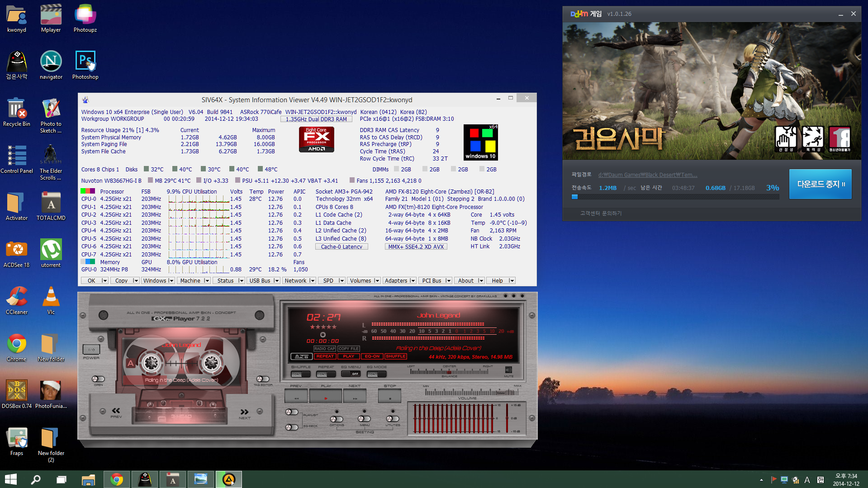
Task: Click the 1.35GHz Dual DDR3 RAM button
Action: [316, 119]
